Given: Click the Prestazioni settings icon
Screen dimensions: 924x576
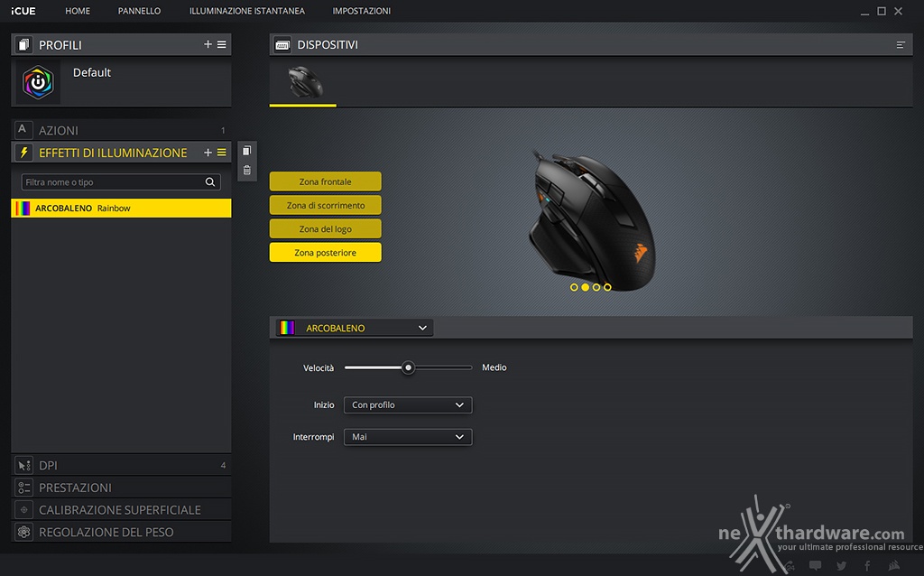Looking at the screenshot, I should (x=23, y=488).
